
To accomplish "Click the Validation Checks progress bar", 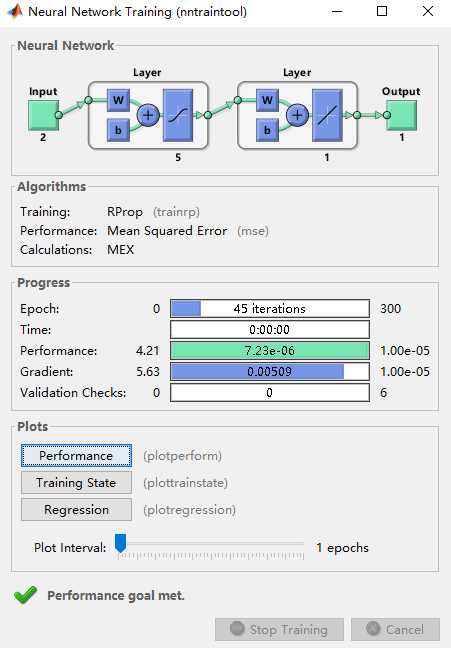I will pyautogui.click(x=270, y=393).
